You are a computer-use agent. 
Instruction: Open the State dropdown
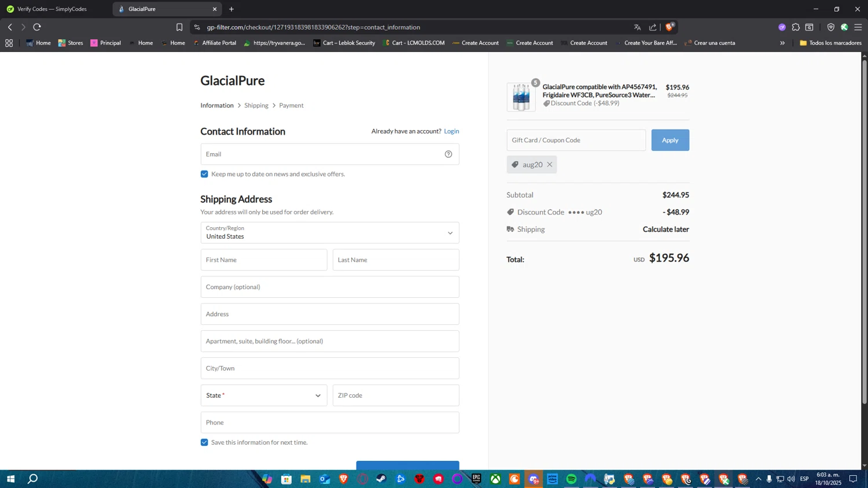[x=264, y=395]
